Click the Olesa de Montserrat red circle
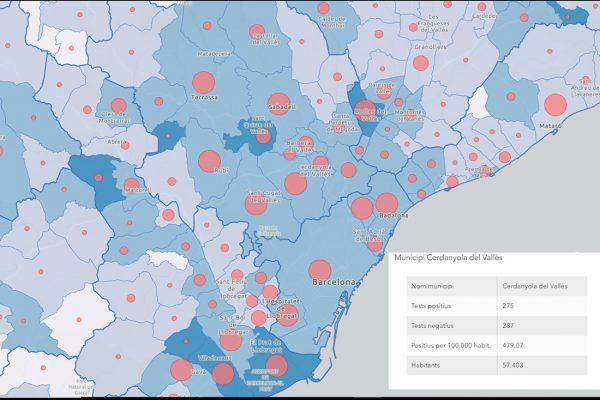 click(119, 106)
